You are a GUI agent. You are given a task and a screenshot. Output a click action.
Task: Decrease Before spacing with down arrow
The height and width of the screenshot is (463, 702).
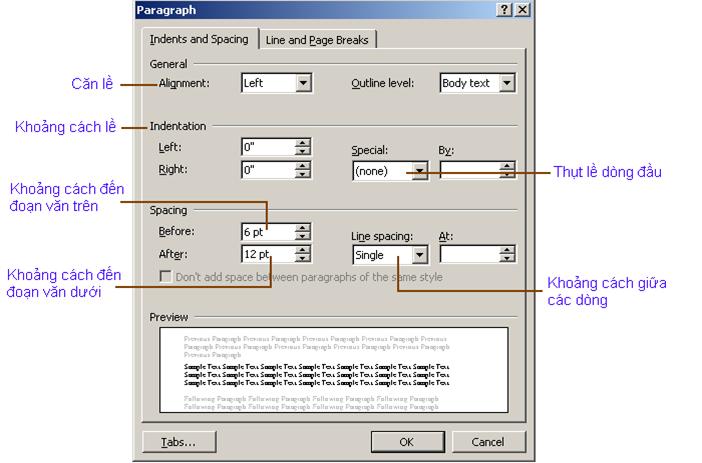point(303,236)
